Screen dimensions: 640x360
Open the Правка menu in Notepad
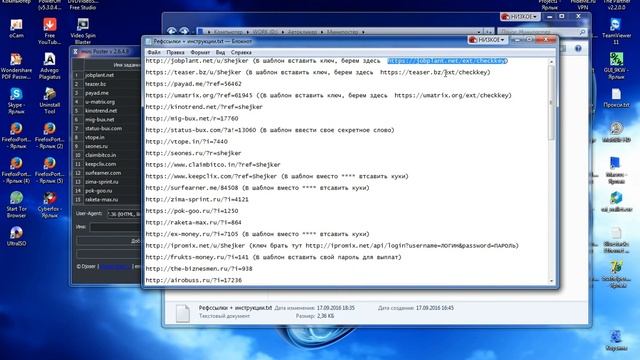[x=175, y=52]
